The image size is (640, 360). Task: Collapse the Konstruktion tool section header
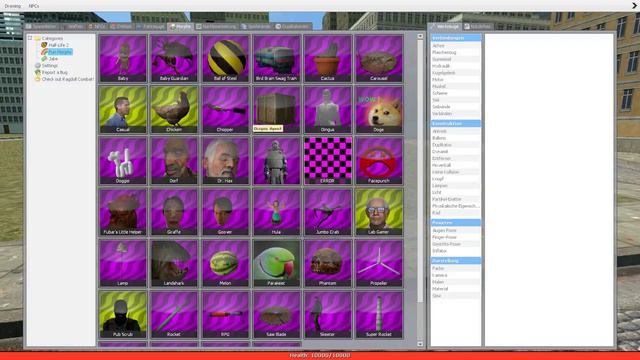point(456,123)
